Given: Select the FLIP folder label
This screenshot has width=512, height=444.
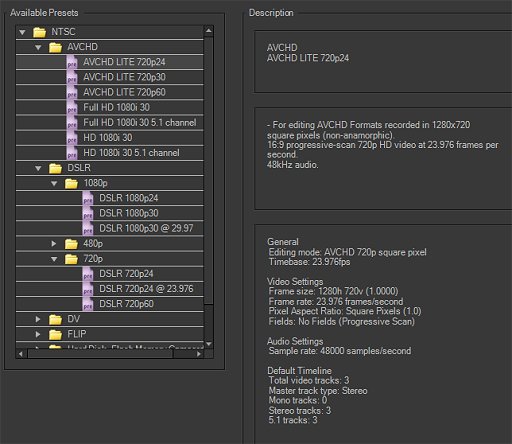Looking at the screenshot, I should pyautogui.click(x=77, y=334).
